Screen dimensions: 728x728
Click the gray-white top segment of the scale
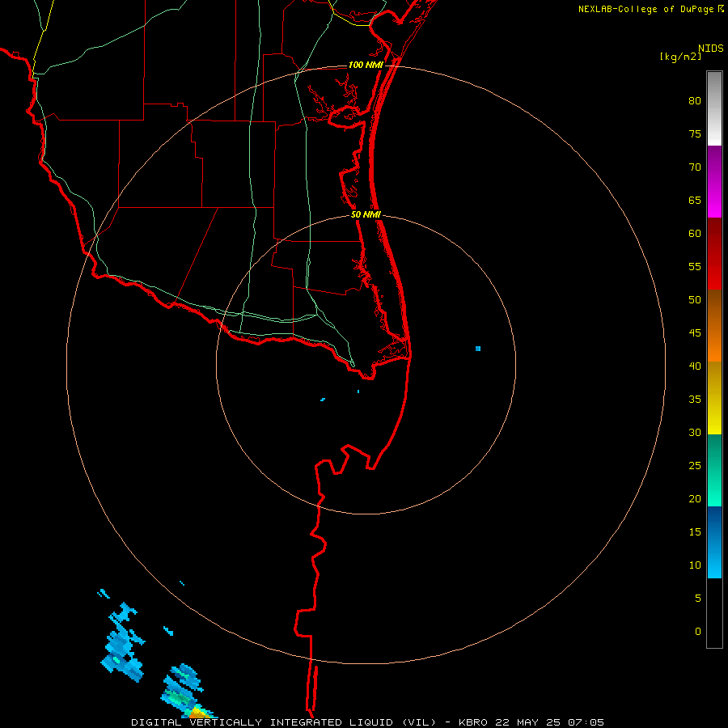[x=714, y=108]
